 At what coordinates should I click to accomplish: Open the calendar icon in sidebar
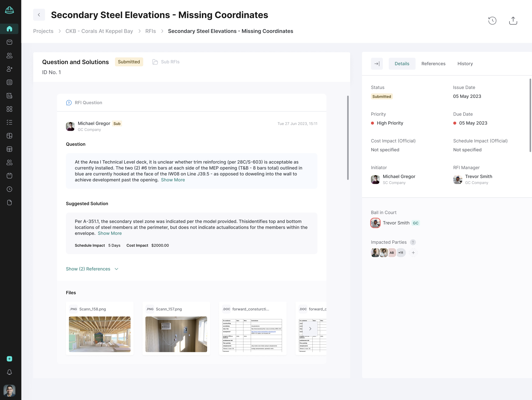click(9, 176)
